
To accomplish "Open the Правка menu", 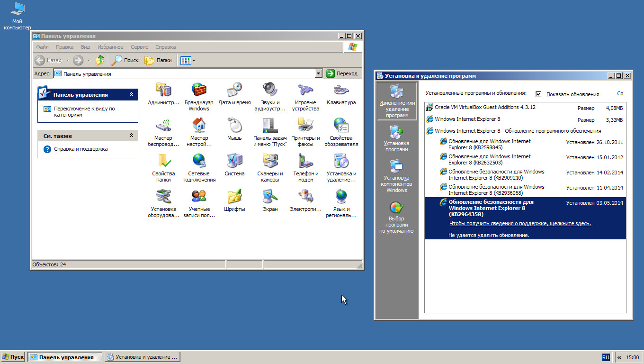I will [x=64, y=47].
